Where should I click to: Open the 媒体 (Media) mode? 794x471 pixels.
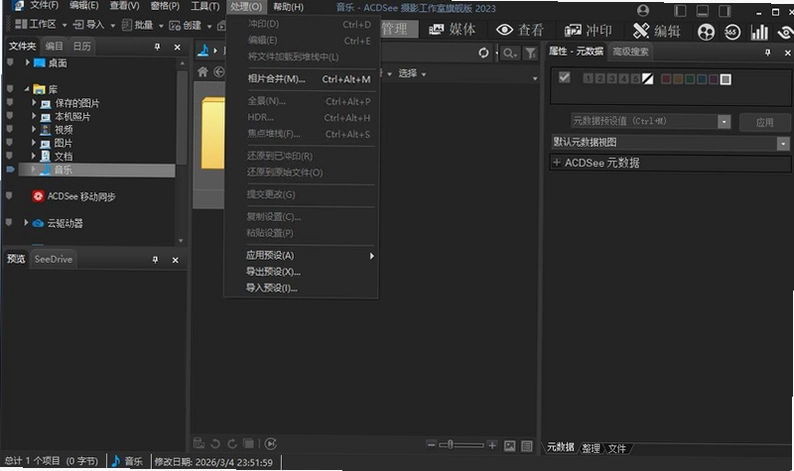tap(452, 30)
